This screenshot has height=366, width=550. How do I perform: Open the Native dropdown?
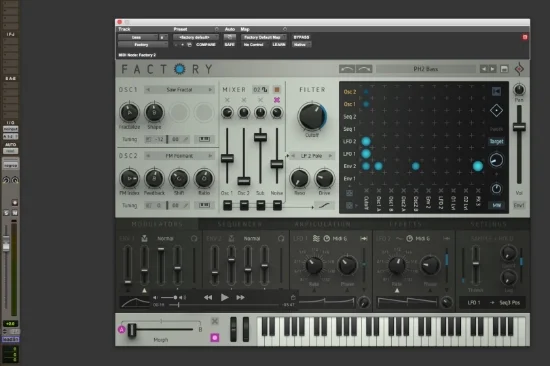pyautogui.click(x=301, y=45)
